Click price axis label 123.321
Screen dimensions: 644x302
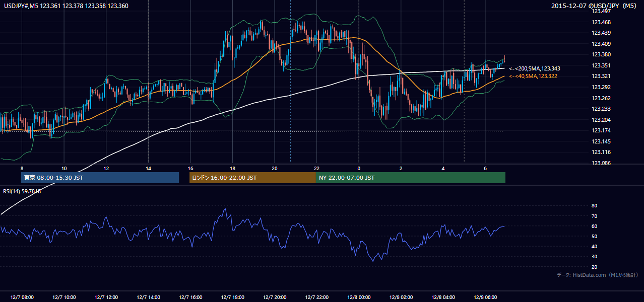(601, 77)
